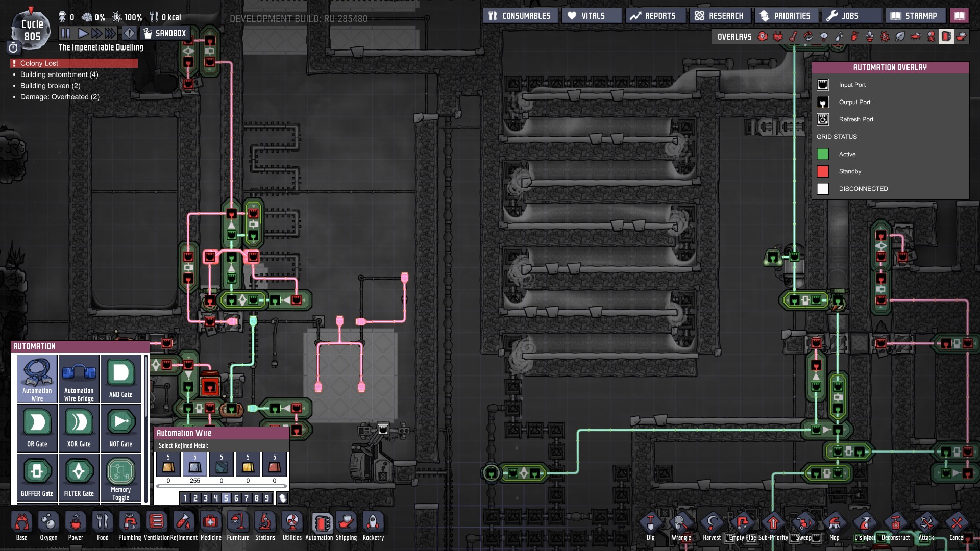Viewport: 980px width, 551px height.
Task: Expand Building entombment notification
Action: 59,74
